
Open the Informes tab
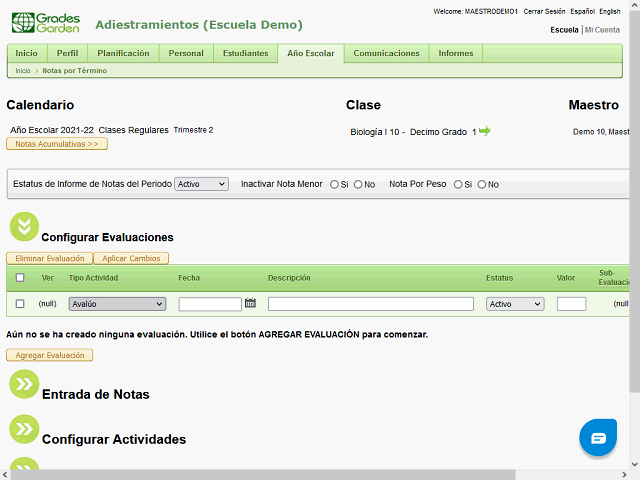pyautogui.click(x=456, y=53)
